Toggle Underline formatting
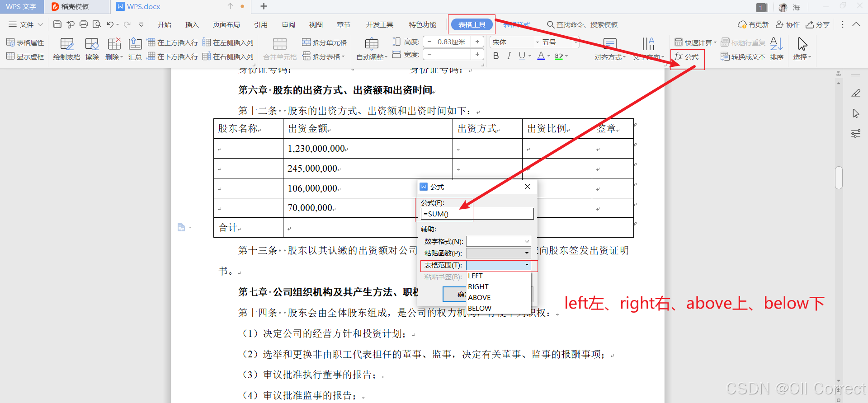Image resolution: width=868 pixels, height=403 pixels. pyautogui.click(x=522, y=56)
